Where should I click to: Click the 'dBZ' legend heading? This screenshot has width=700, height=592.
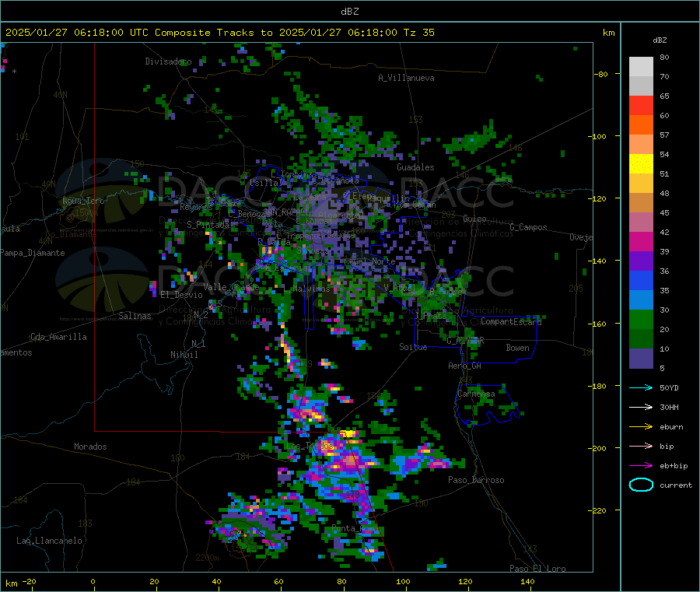660,40
